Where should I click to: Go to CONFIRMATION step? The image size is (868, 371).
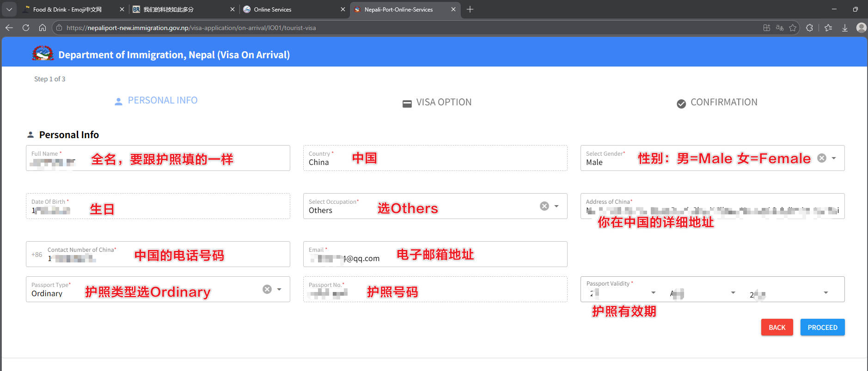[x=717, y=103]
